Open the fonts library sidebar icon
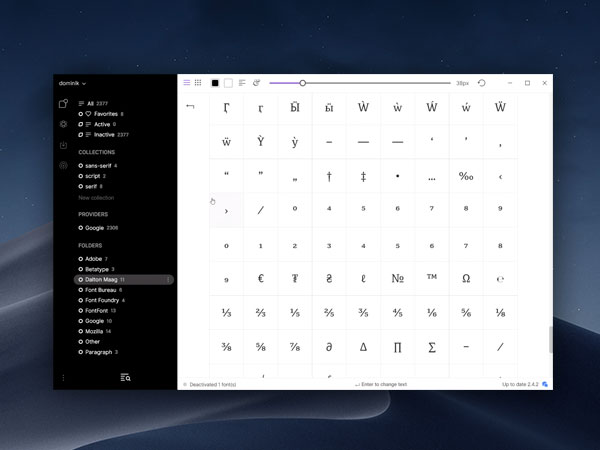The width and height of the screenshot is (600, 450). point(63,103)
